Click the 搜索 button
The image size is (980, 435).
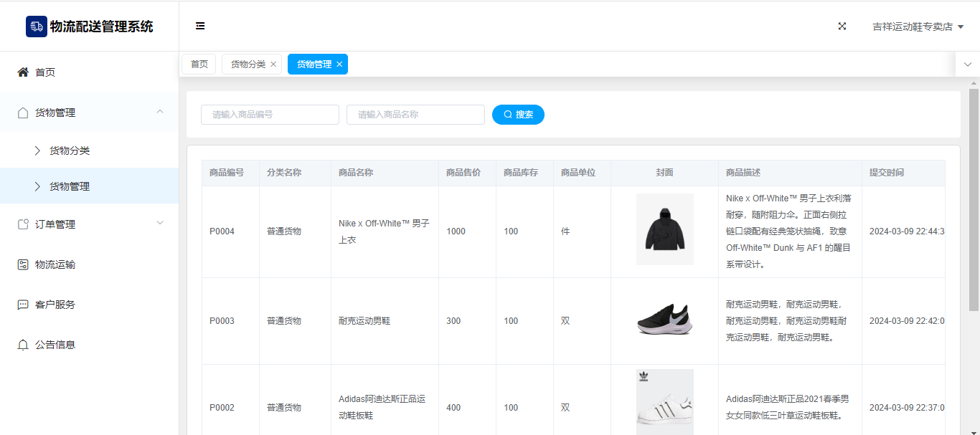tap(518, 115)
